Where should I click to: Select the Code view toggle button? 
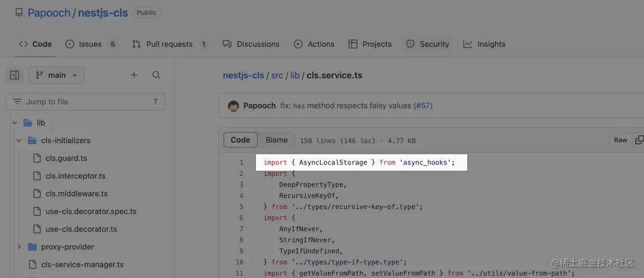[x=241, y=140]
